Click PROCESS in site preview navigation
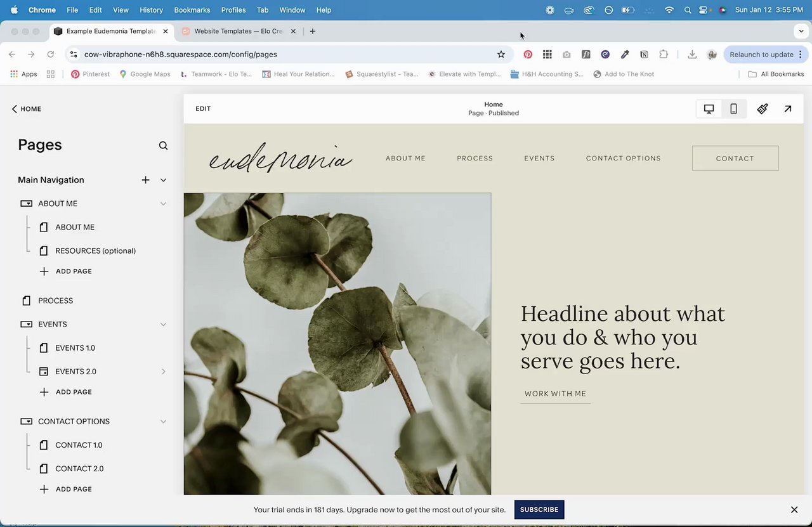 coord(475,159)
